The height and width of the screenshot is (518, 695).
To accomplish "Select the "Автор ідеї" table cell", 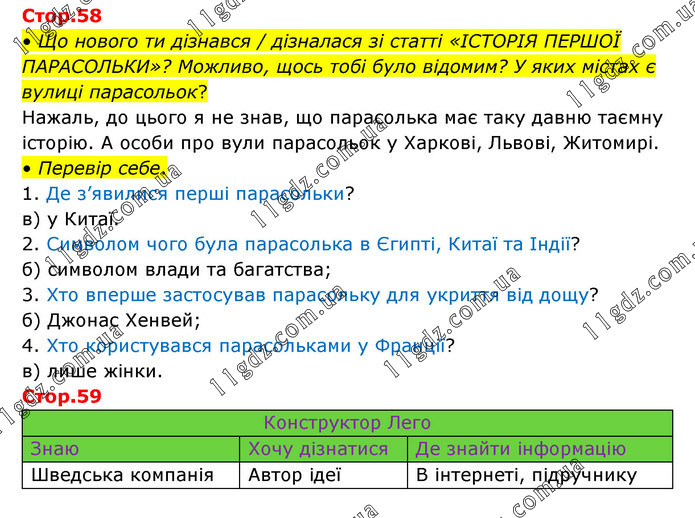I will [295, 474].
